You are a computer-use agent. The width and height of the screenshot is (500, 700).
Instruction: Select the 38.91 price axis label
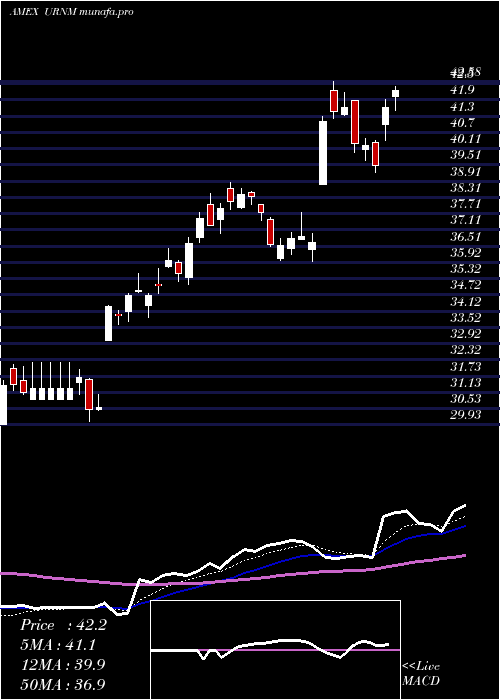point(465,171)
